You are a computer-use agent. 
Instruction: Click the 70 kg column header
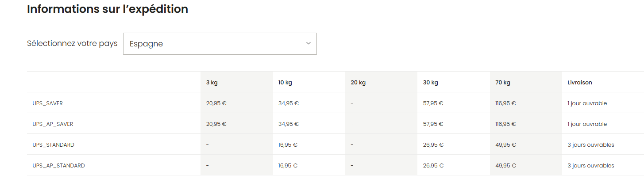point(503,83)
